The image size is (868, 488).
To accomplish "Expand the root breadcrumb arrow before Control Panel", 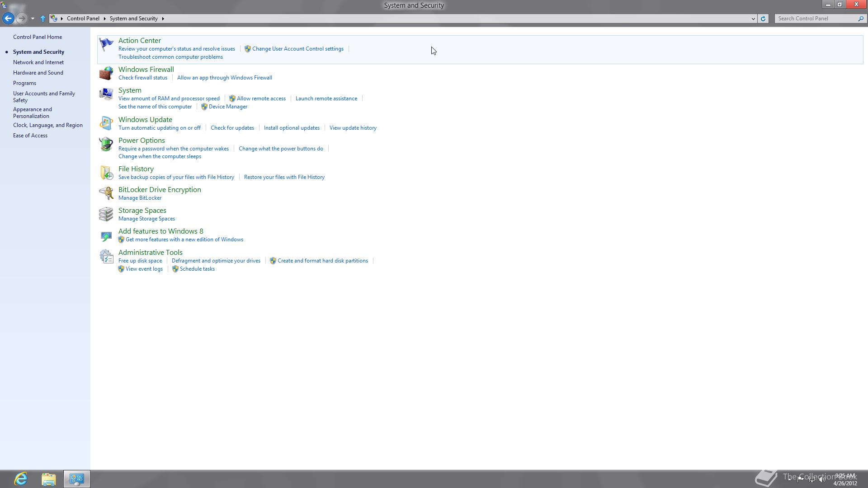I will tap(62, 19).
